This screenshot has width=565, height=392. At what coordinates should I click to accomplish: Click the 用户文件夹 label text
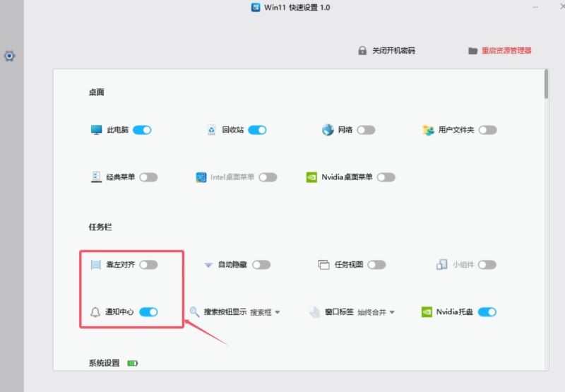(456, 130)
